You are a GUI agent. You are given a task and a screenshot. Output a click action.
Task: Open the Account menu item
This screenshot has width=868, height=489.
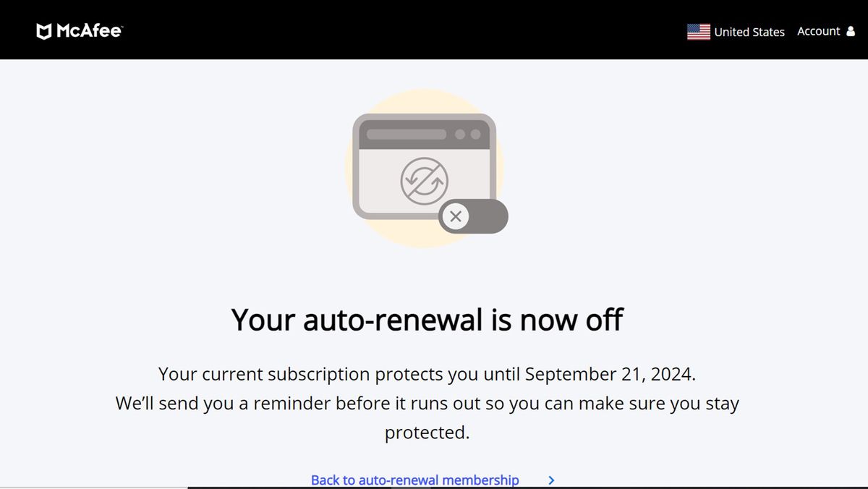tap(817, 31)
